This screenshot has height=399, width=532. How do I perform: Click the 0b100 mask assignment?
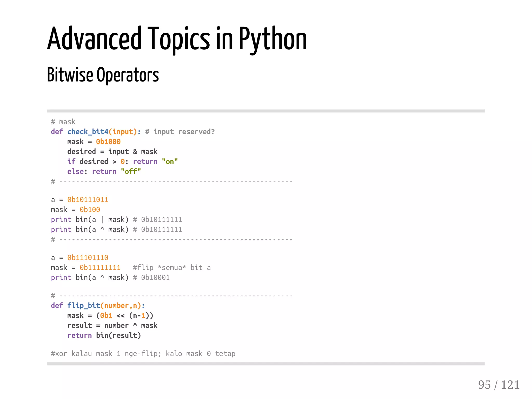coord(90,209)
